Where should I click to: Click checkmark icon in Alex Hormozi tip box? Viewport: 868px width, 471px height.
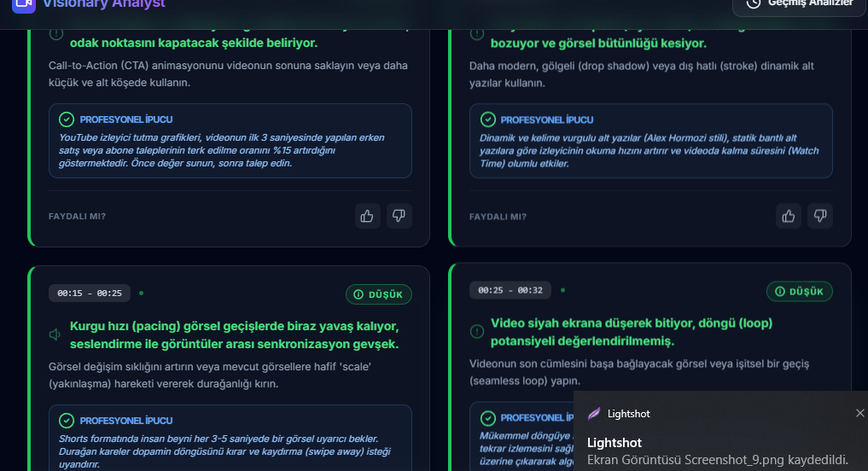pos(487,119)
